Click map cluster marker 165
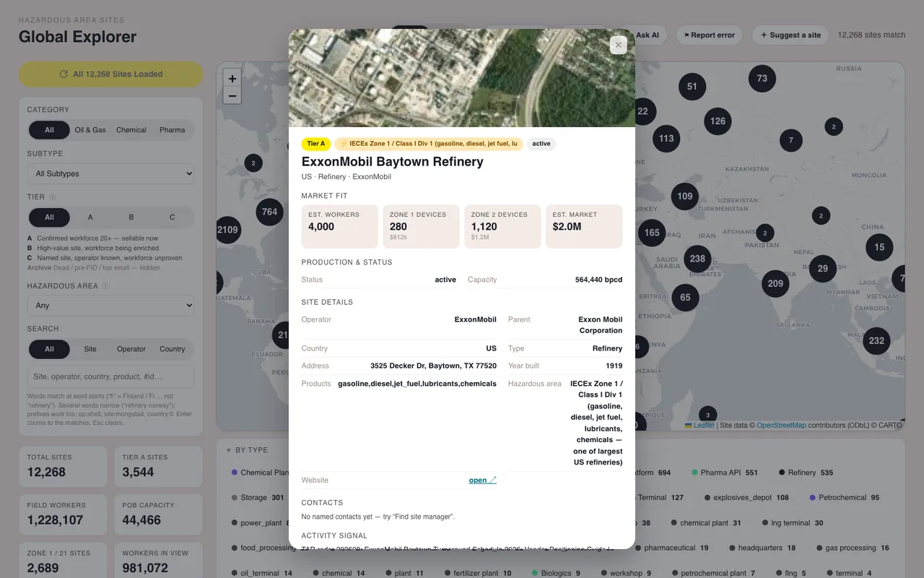924x578 pixels. click(x=652, y=233)
